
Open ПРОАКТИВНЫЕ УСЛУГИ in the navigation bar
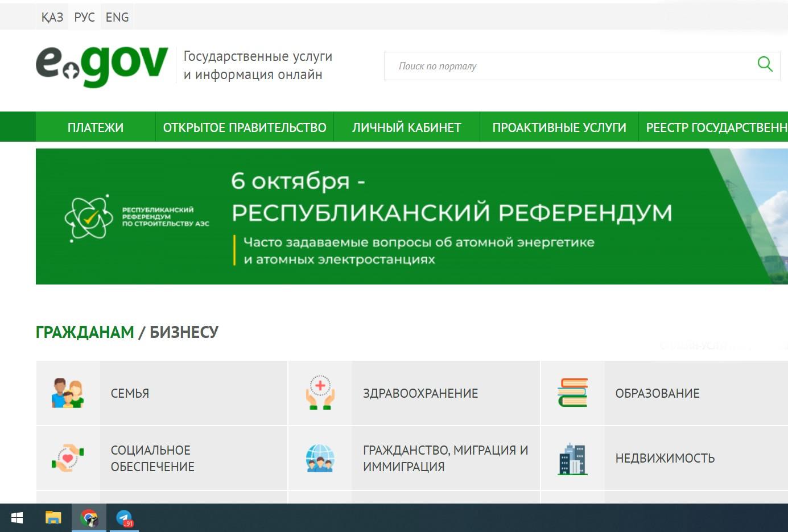point(559,127)
